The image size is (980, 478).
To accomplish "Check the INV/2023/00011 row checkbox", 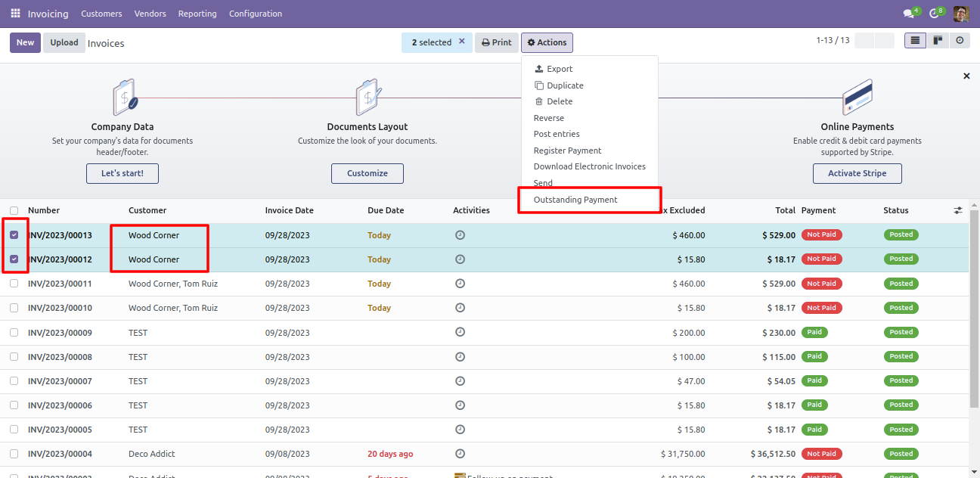I will coord(14,284).
